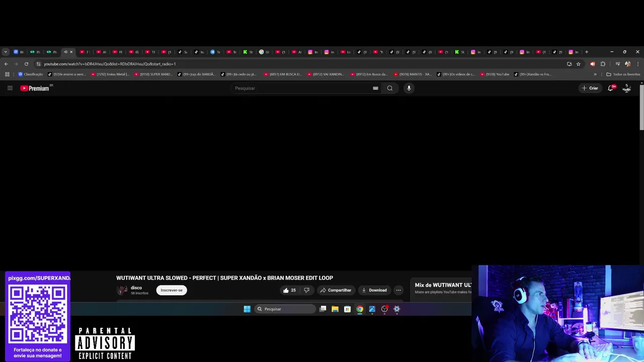Open Chrome extensions puzzle icon
Screen dimensions: 644x362
pos(603,64)
